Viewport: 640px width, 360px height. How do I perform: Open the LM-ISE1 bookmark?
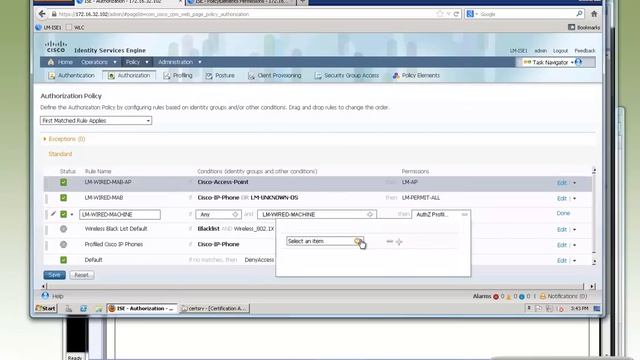49,27
